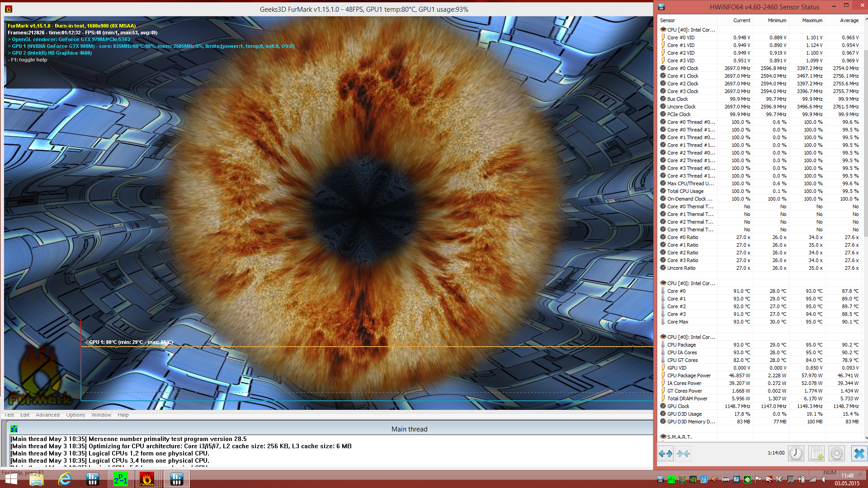Image resolution: width=868 pixels, height=488 pixels.
Task: Click the shrink columns arrows button
Action: tap(683, 453)
